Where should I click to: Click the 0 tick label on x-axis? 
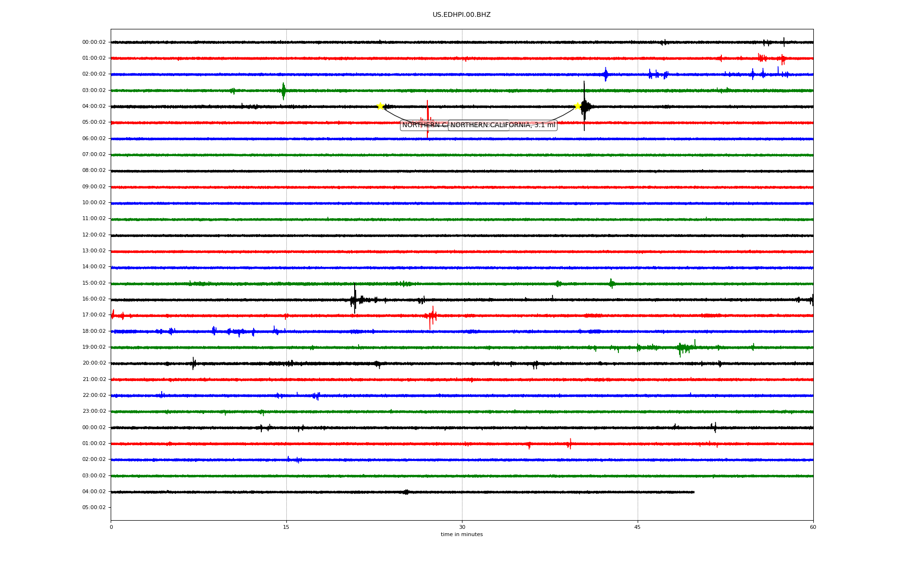point(111,527)
